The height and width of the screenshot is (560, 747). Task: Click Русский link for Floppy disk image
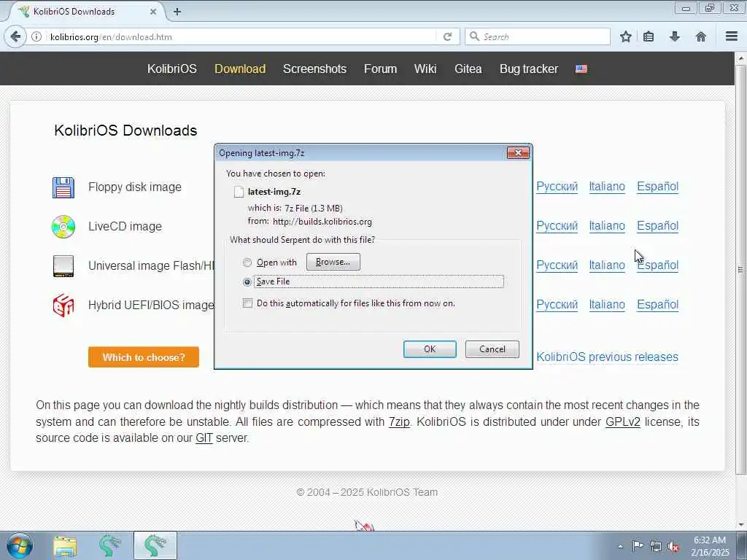[x=557, y=187]
